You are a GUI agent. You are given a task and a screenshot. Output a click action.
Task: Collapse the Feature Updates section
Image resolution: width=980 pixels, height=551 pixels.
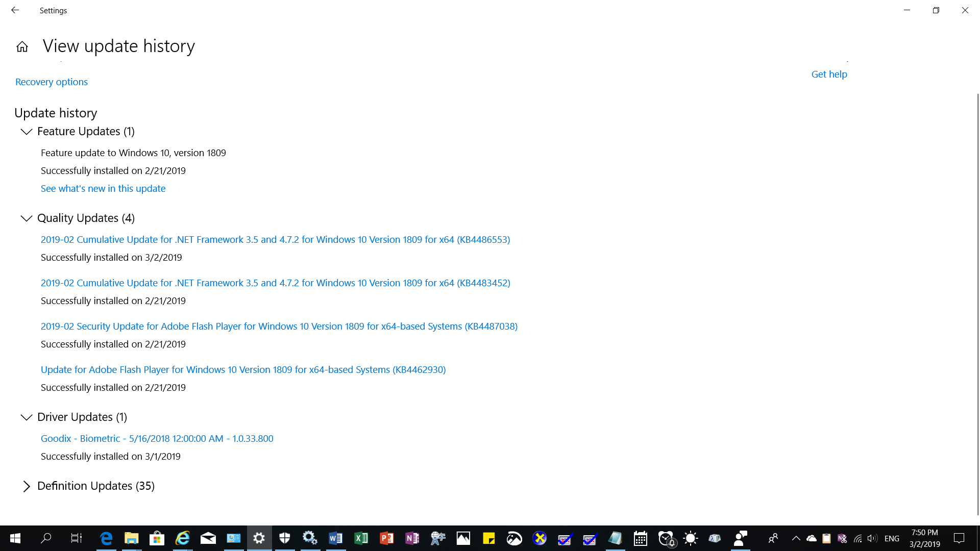pyautogui.click(x=27, y=132)
